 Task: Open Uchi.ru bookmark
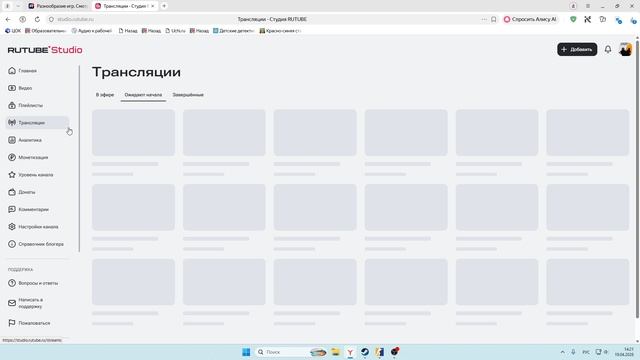click(x=175, y=31)
